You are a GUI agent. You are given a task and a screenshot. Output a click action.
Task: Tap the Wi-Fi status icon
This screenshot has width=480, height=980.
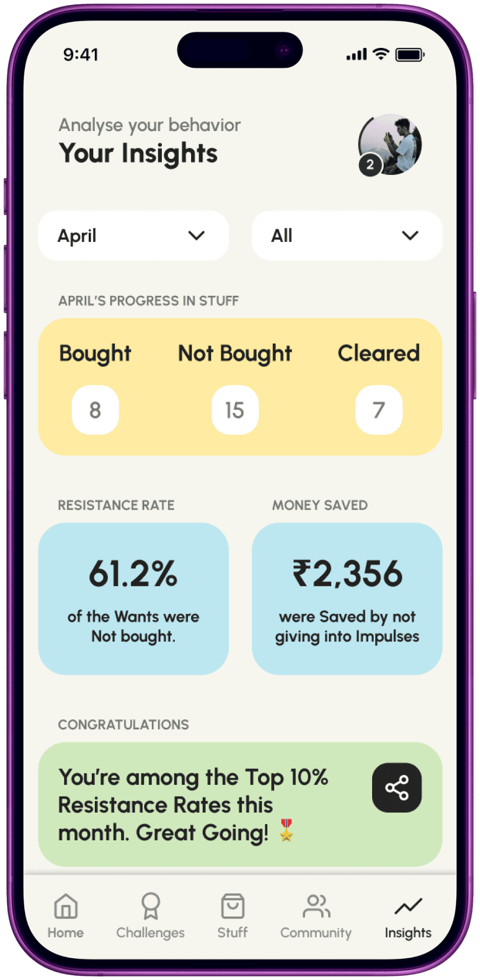[x=381, y=54]
